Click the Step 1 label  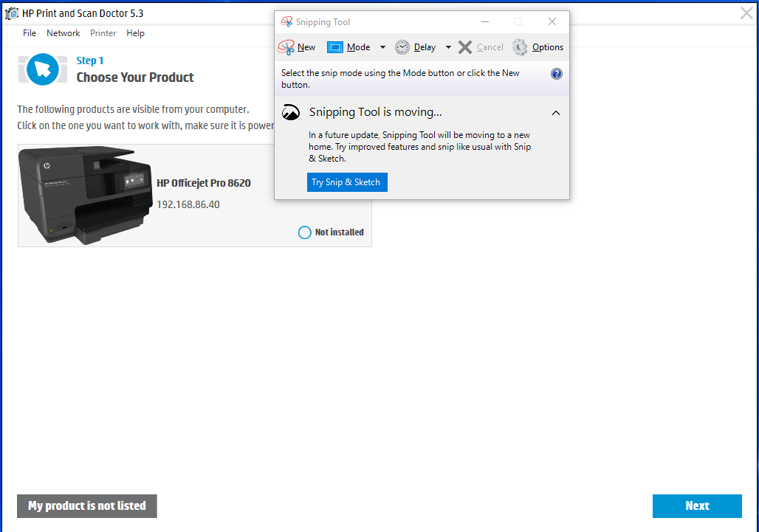[x=90, y=61]
